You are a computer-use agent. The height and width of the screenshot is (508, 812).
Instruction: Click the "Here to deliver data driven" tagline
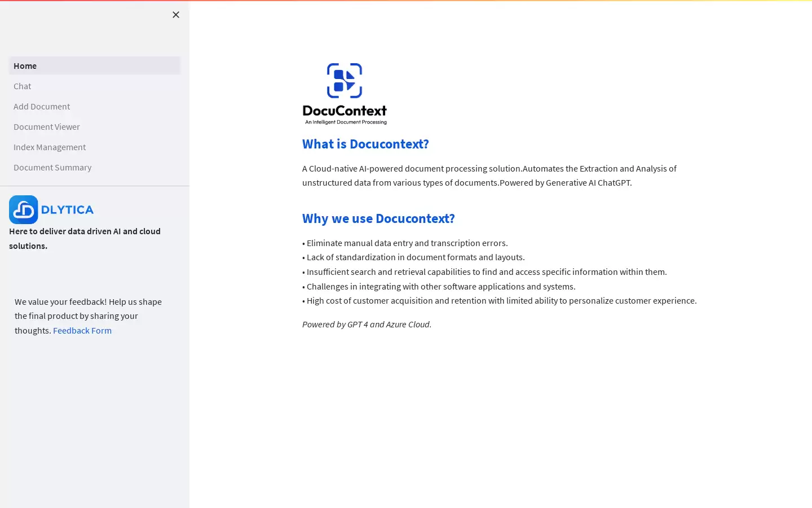(85, 238)
